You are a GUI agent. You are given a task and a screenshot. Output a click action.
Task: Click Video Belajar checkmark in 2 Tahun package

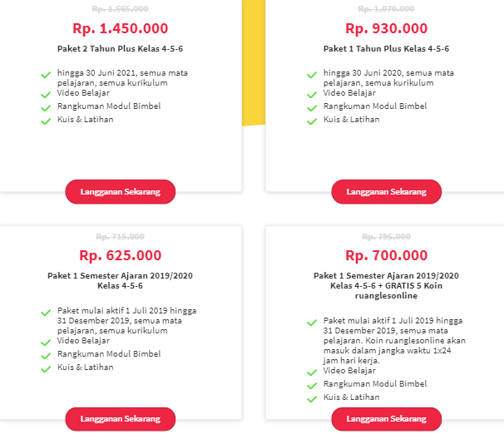coord(46,94)
